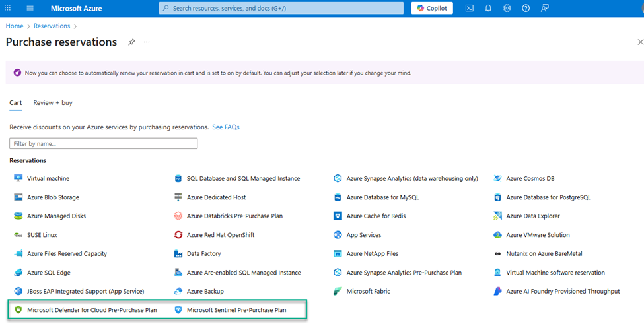Open the help question mark icon
The image size is (644, 324).
click(x=526, y=8)
